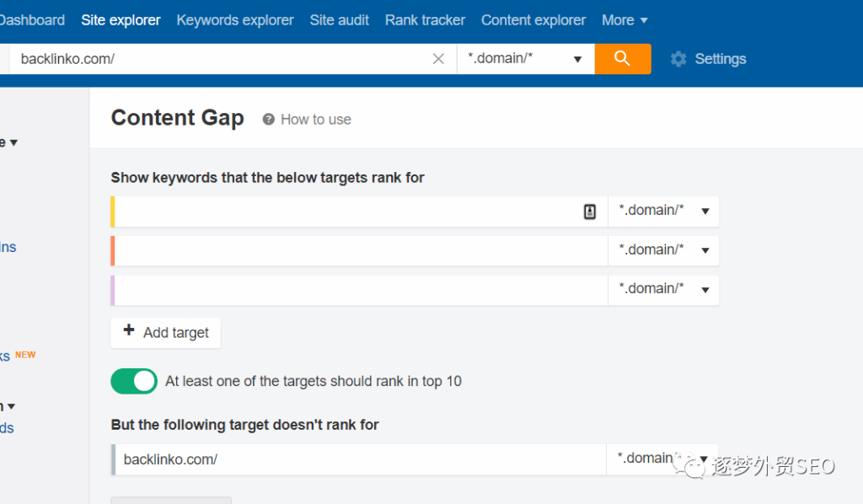Expand the More menu
This screenshot has width=863, height=504.
tap(624, 20)
